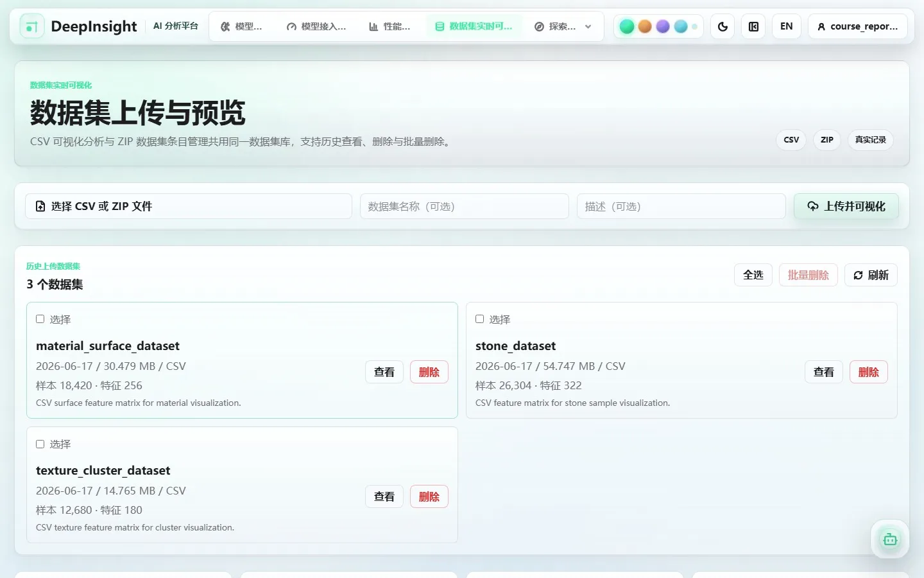Click 上传并可视化 upload button

click(x=846, y=206)
